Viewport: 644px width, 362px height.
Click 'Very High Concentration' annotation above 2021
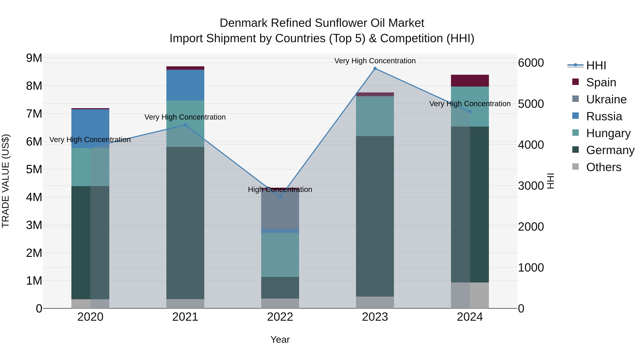point(185,117)
